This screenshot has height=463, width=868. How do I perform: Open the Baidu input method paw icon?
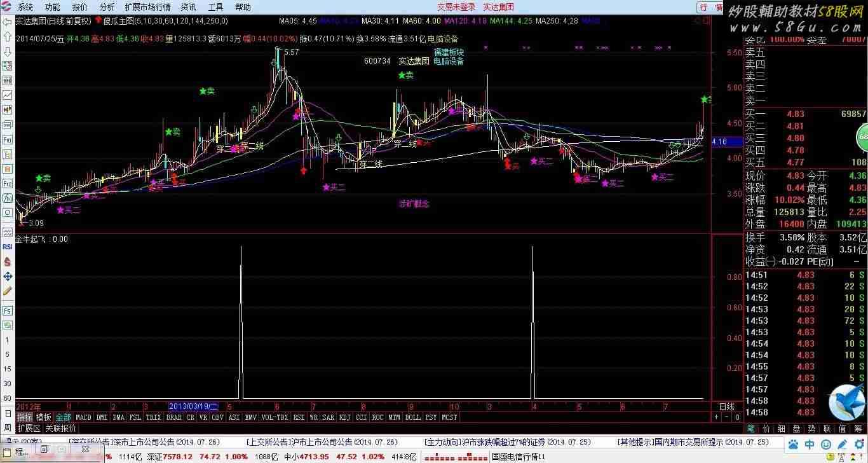[x=794, y=444]
